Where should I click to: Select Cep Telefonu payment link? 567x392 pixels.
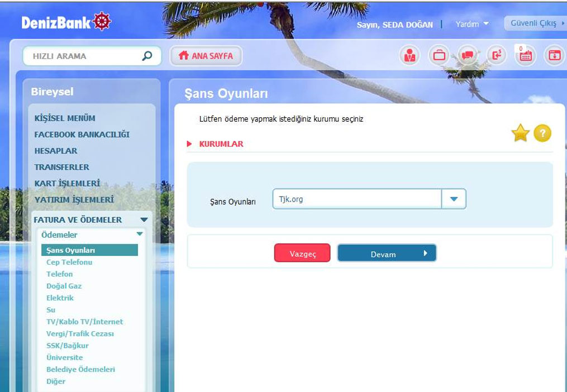(x=69, y=262)
